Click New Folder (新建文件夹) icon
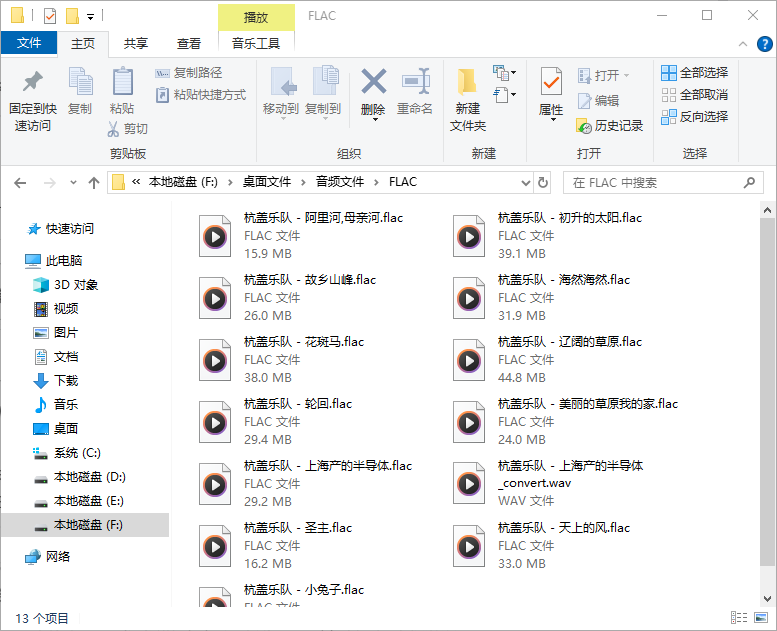This screenshot has width=777, height=631. (x=467, y=81)
